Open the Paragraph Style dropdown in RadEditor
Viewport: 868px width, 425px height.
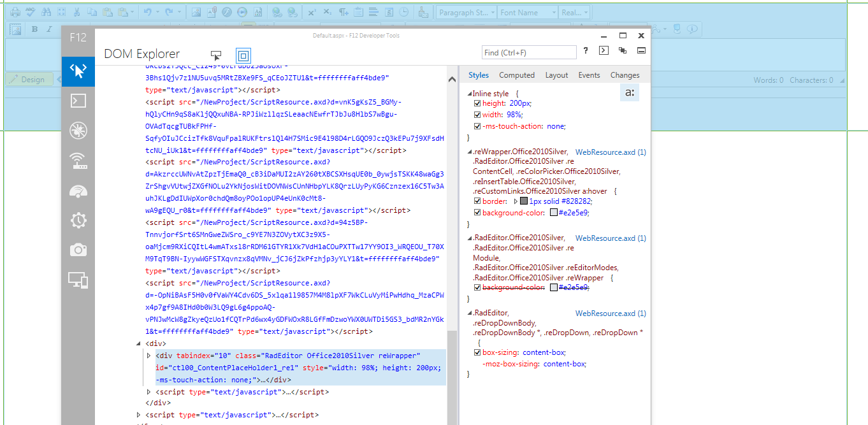465,12
